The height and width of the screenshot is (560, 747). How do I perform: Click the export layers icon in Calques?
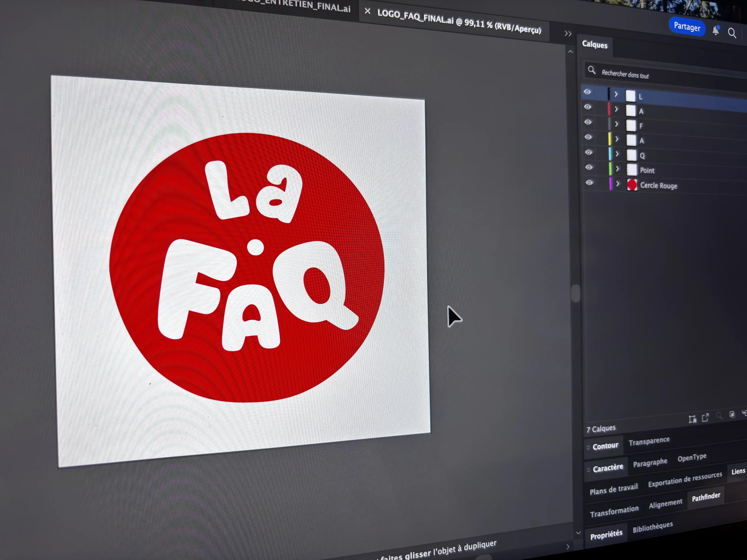click(x=705, y=418)
